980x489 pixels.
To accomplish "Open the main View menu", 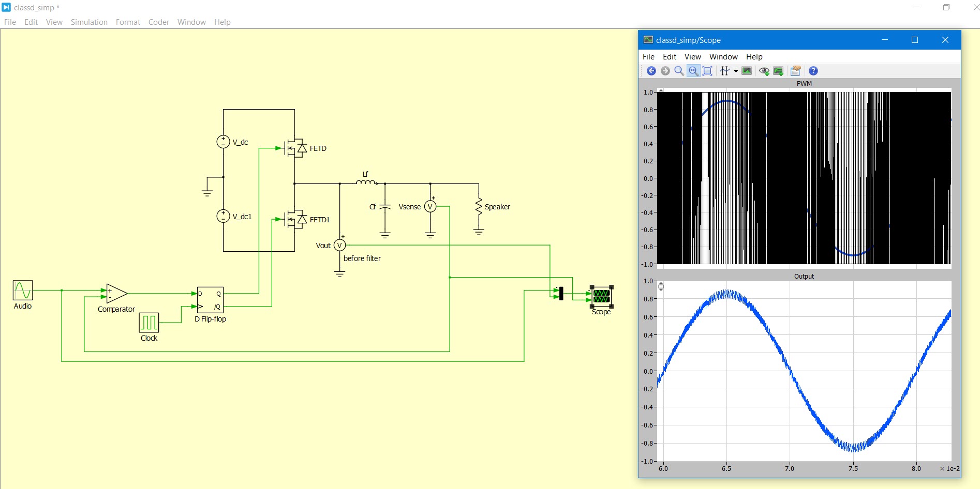I will click(54, 22).
